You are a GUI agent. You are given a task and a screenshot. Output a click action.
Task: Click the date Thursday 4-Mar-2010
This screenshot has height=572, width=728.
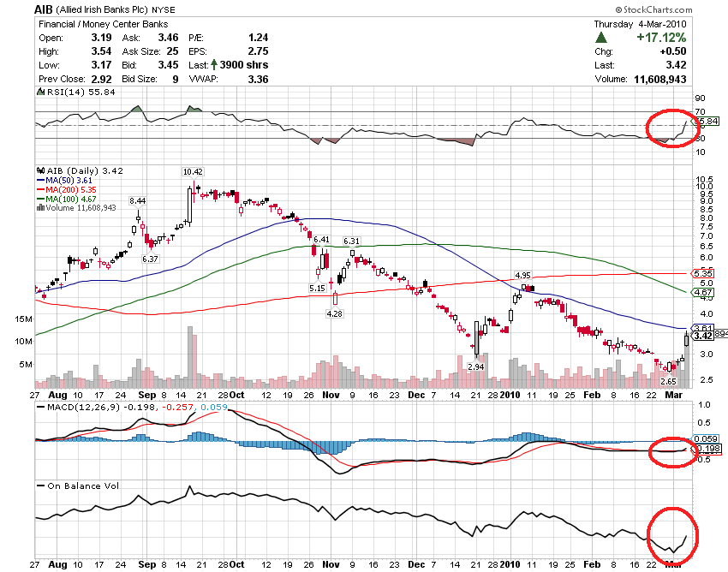(x=640, y=24)
